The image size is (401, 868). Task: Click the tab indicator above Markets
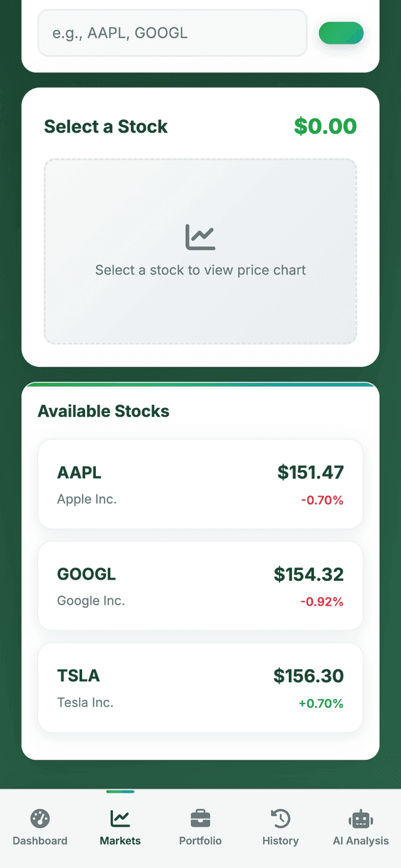[120, 791]
